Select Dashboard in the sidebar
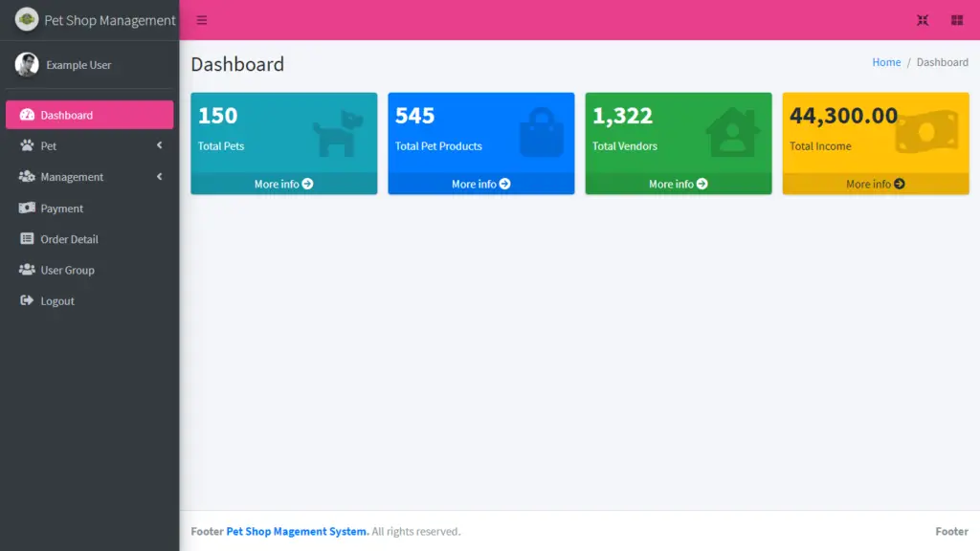 [89, 115]
